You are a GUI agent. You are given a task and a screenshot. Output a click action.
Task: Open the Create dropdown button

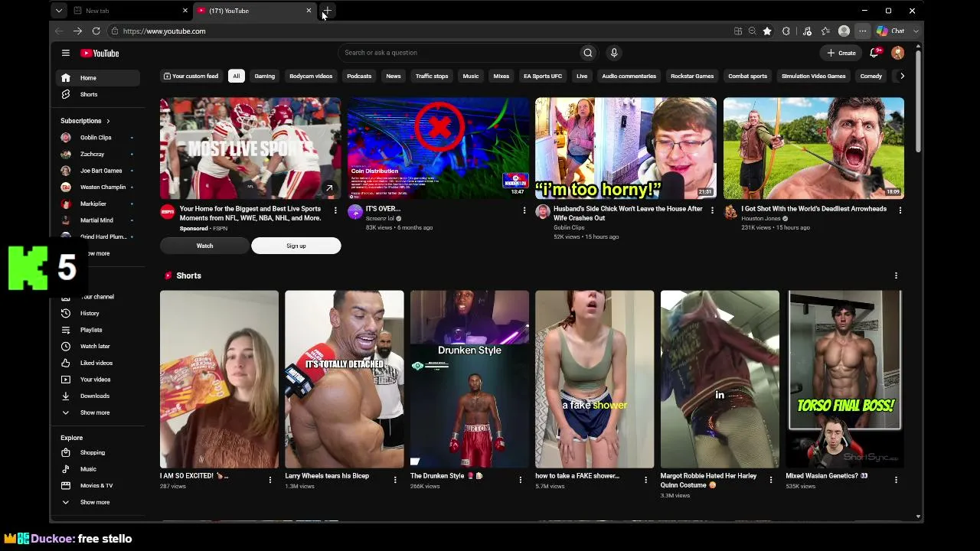841,53
